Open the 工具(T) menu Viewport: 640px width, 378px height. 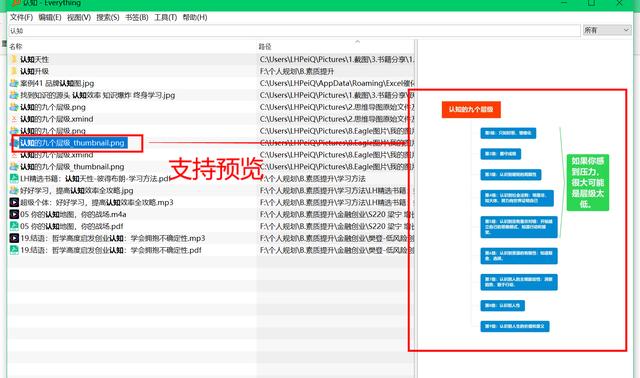166,17
